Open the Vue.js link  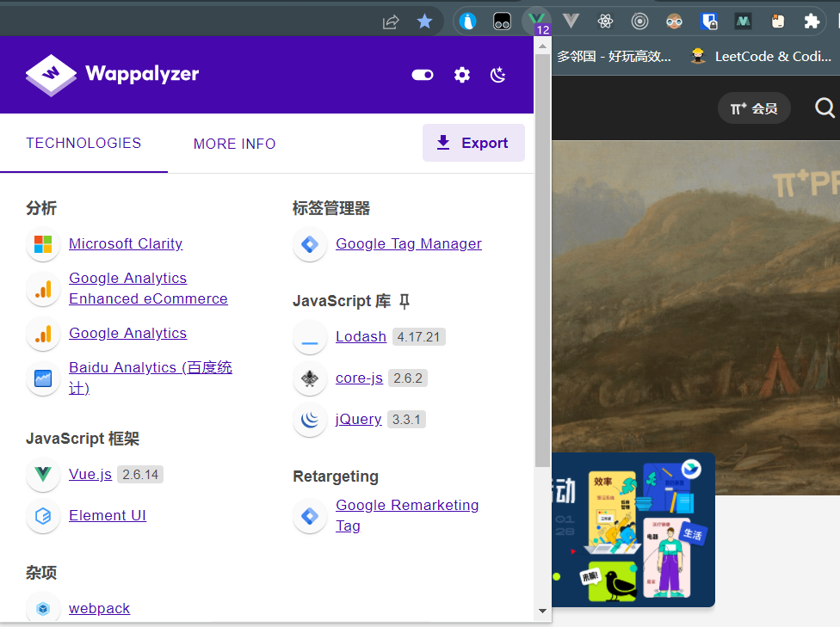point(90,474)
